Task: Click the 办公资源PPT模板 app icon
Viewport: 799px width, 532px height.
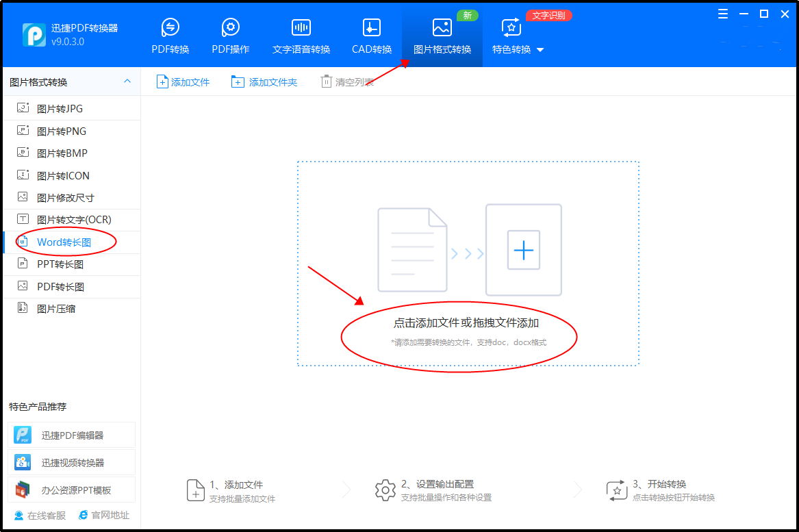Action: click(x=23, y=490)
